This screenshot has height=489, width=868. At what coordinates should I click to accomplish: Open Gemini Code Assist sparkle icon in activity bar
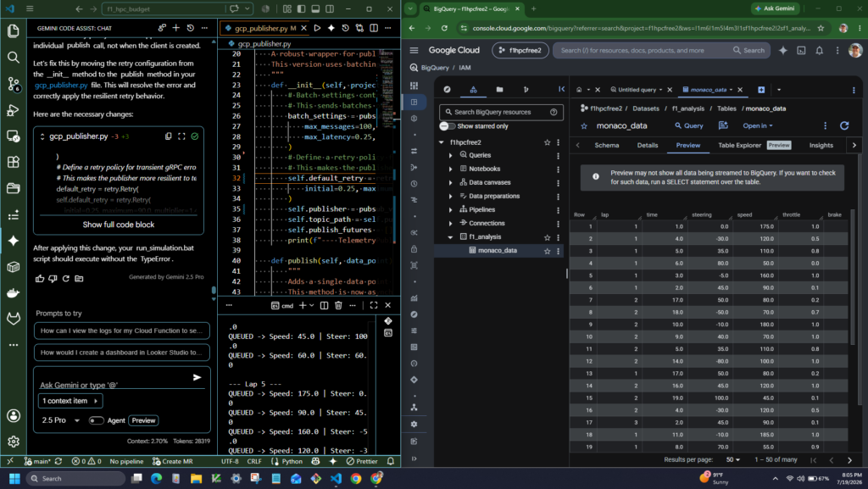(x=14, y=241)
